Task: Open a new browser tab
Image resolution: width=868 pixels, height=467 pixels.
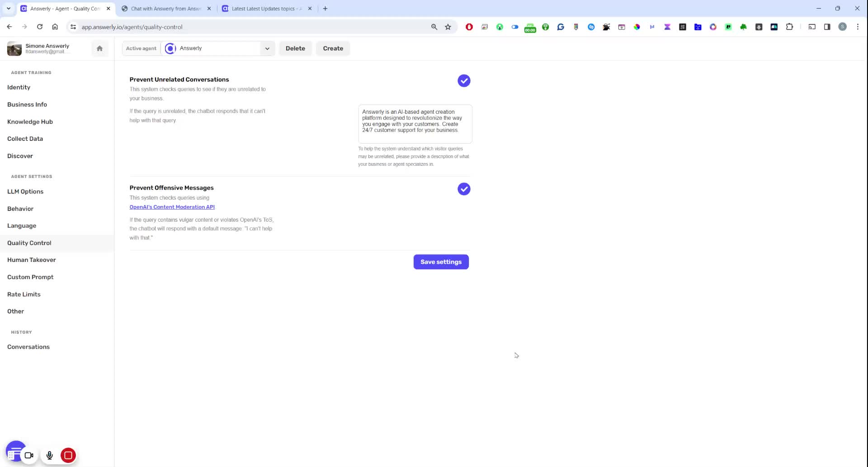Action: point(325,9)
